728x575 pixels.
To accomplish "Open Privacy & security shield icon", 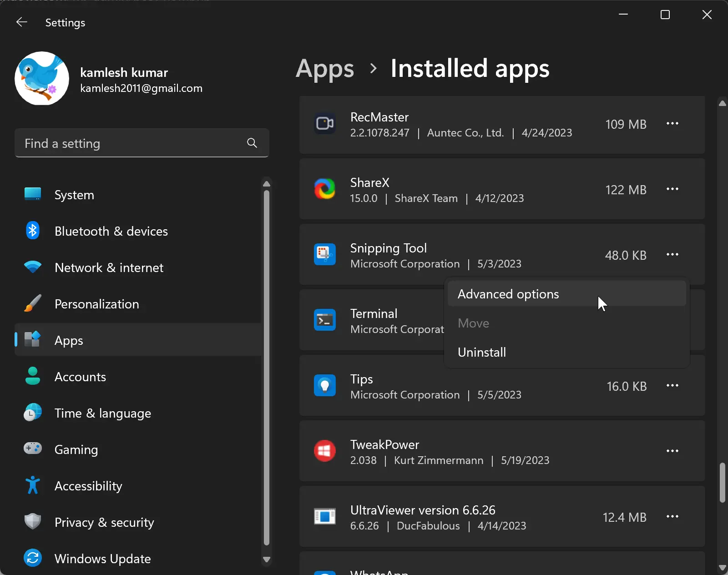I will coord(32,522).
